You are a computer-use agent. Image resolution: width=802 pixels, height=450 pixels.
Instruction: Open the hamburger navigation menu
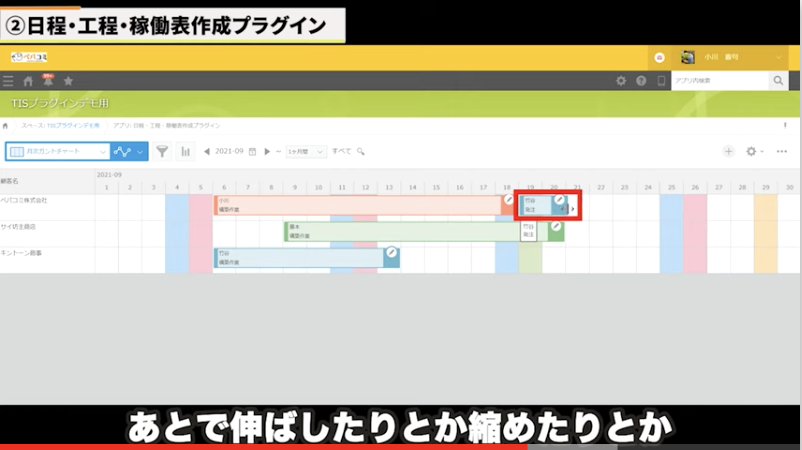coord(9,81)
